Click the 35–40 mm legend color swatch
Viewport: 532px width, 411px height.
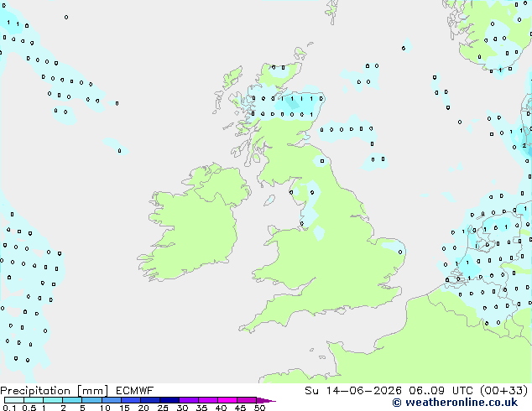coord(208,400)
